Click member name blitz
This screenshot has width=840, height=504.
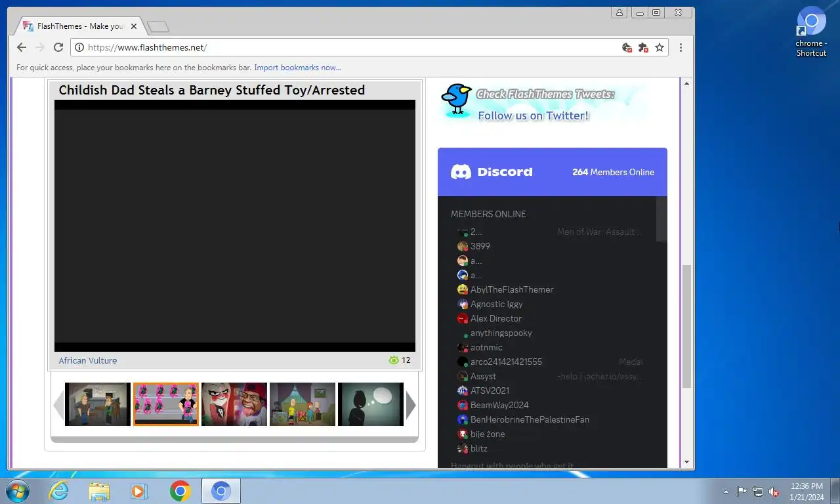click(479, 448)
